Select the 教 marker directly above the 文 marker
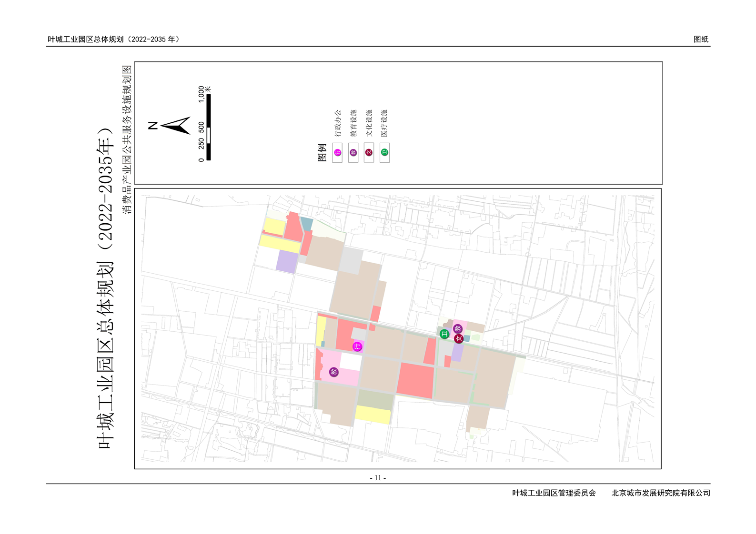 (458, 328)
